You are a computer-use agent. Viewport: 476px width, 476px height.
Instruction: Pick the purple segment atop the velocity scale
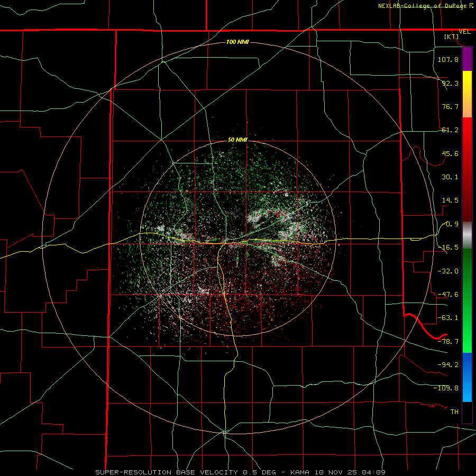[467, 59]
